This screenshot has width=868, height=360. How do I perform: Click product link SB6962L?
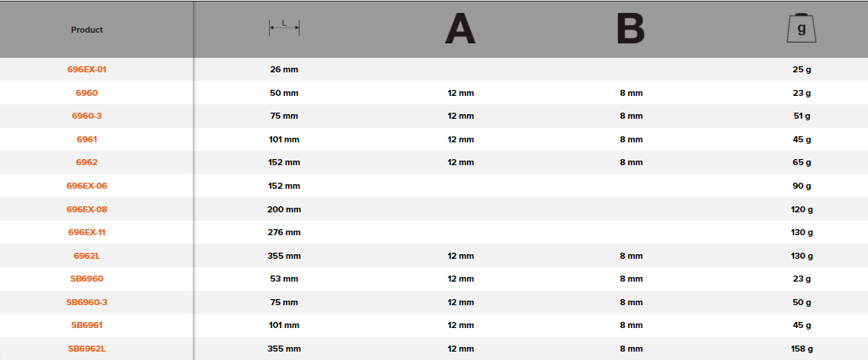87,349
